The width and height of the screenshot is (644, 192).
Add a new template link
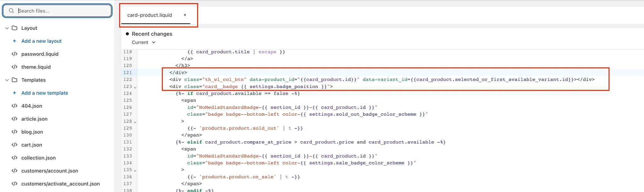point(45,93)
